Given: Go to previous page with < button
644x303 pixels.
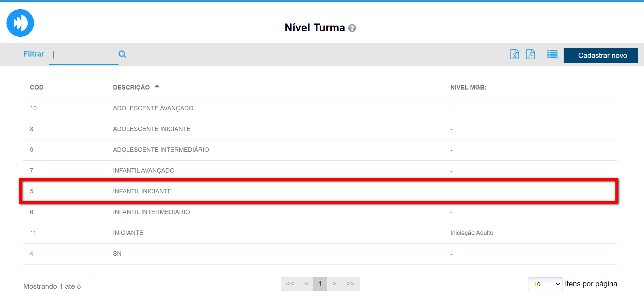Looking at the screenshot, I should click(306, 284).
